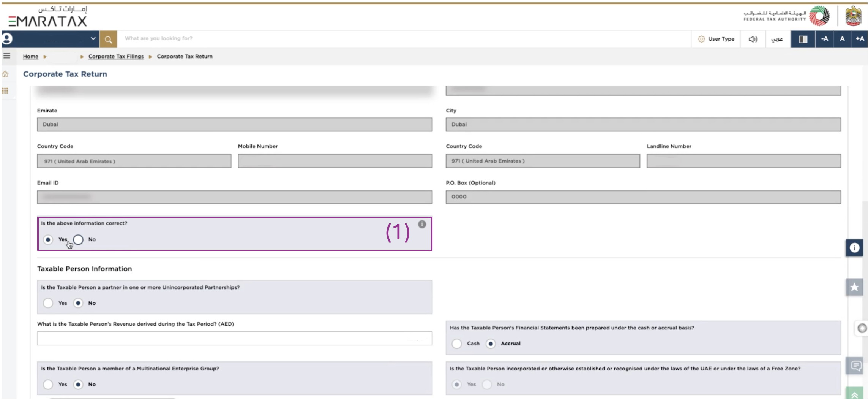Open the chat support icon
The height and width of the screenshot is (399, 868).
tap(856, 366)
